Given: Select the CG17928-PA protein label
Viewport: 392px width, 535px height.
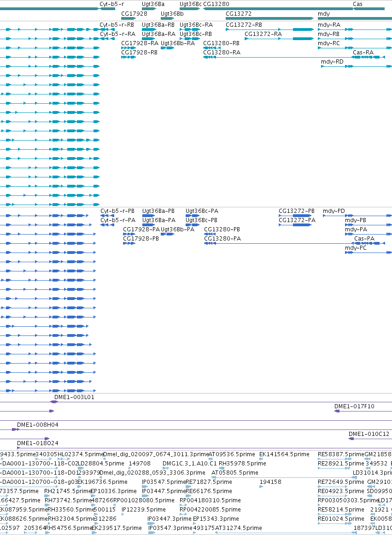Looking at the screenshot, I should click(141, 229).
